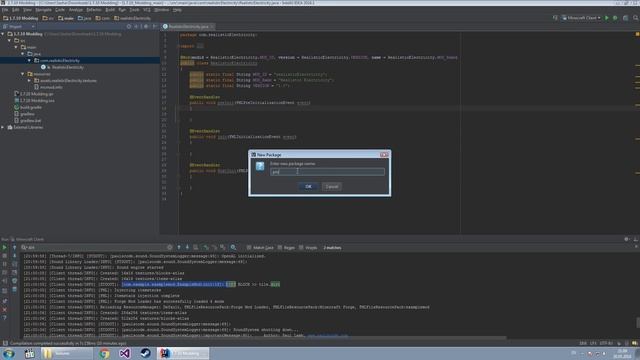Click the Make Project icon in top toolbar
The image size is (640, 360).
point(555,18)
